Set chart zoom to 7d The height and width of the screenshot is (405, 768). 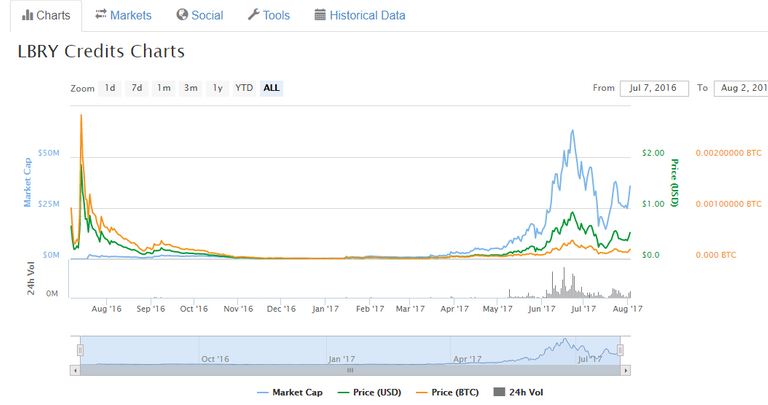(137, 88)
